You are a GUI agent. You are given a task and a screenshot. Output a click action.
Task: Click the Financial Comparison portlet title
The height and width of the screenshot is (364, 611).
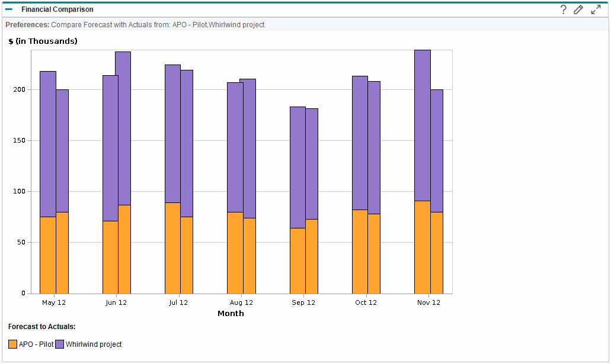point(57,9)
